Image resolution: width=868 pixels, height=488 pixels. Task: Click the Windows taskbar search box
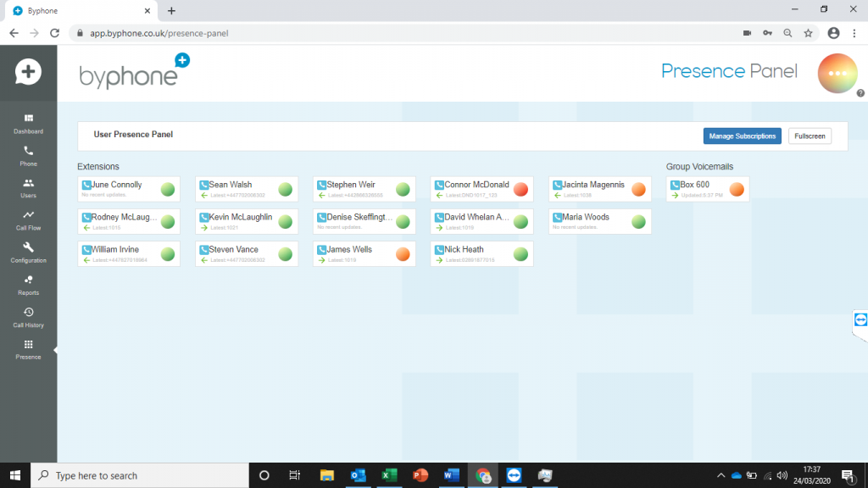140,476
